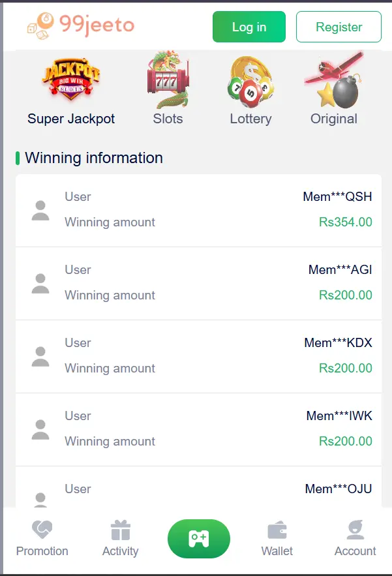Open the Wallet icon in bottom bar
Viewport: 392px width, 576px height.
pyautogui.click(x=277, y=530)
